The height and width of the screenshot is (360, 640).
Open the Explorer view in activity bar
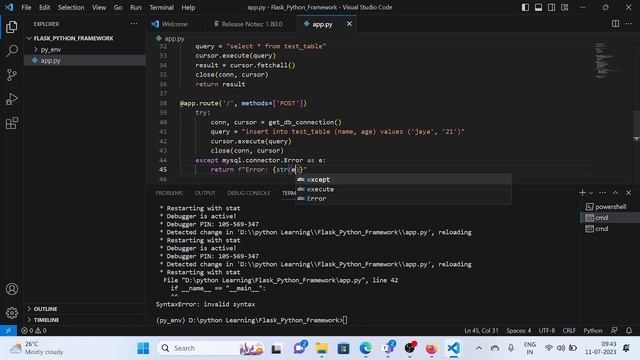click(12, 27)
